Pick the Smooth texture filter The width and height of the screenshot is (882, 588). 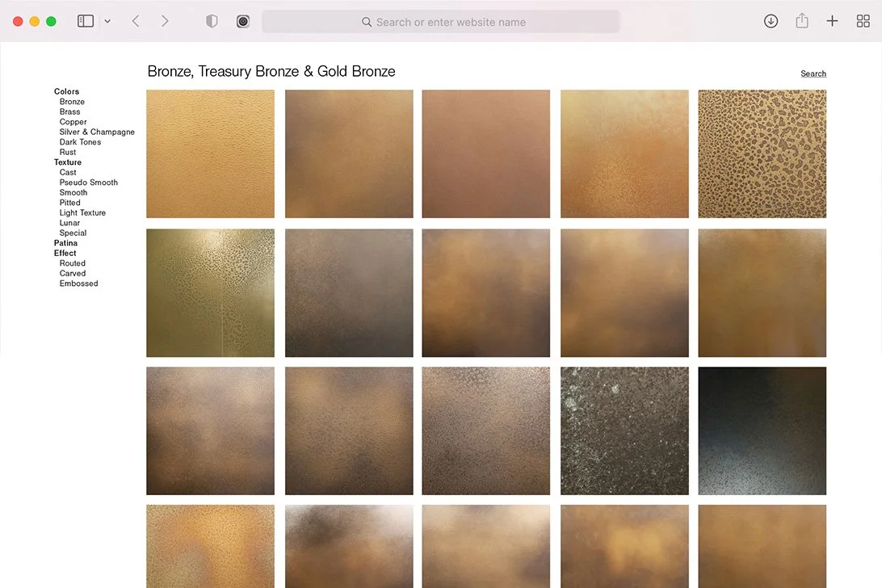(x=73, y=192)
